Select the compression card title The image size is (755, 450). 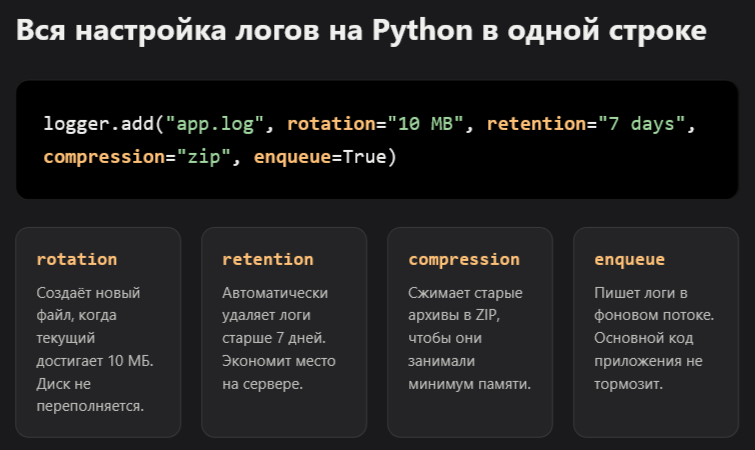[464, 259]
